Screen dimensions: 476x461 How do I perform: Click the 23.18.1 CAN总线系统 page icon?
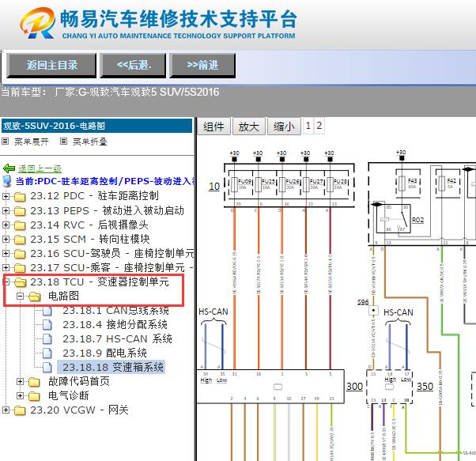tap(47, 311)
